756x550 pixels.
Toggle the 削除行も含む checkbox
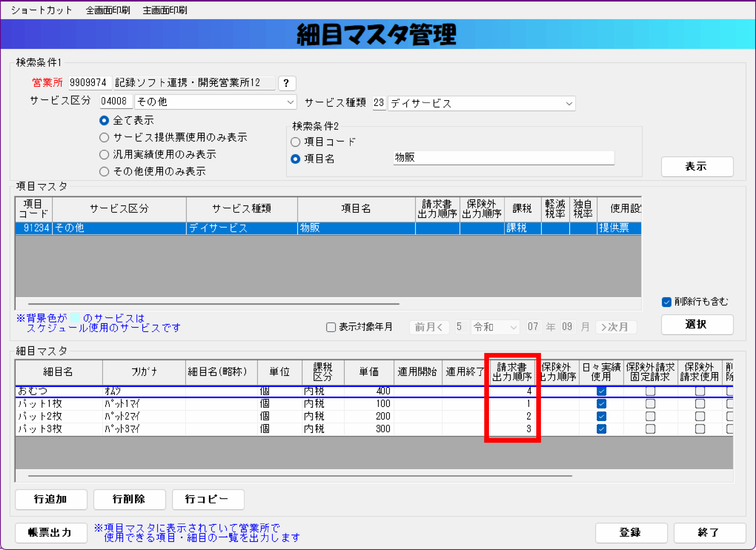(x=666, y=302)
